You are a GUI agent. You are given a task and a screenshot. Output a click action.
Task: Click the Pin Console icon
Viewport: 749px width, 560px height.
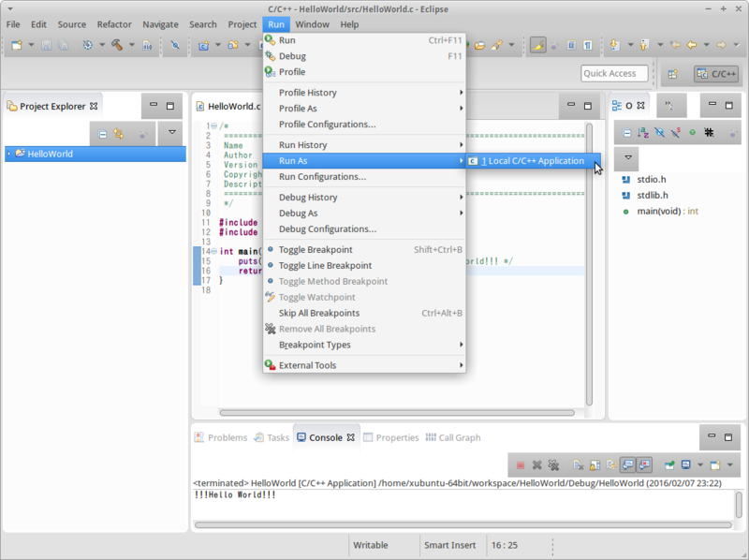coord(669,464)
